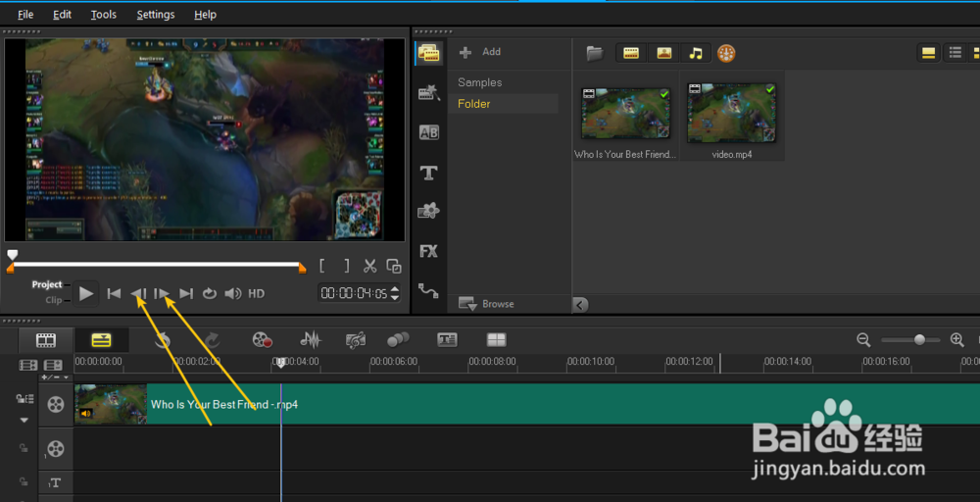This screenshot has width=980, height=502.
Task: Switch preview to Project mode
Action: click(47, 284)
